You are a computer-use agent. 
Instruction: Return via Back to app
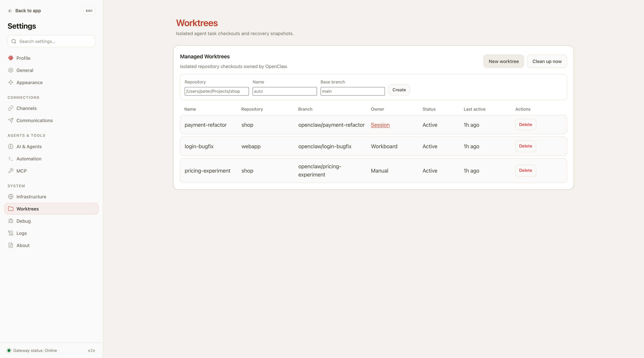tap(25, 11)
